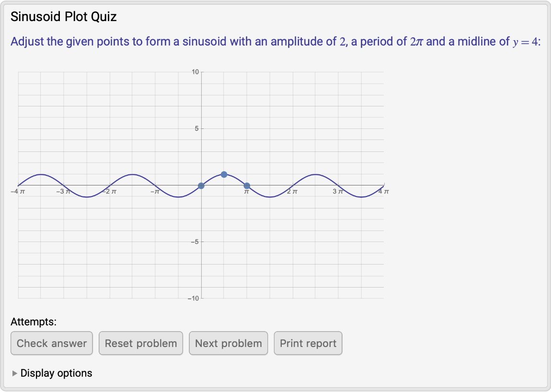Click the disclosure triangle beside Display options
Screen dimensions: 551x392
(15, 373)
